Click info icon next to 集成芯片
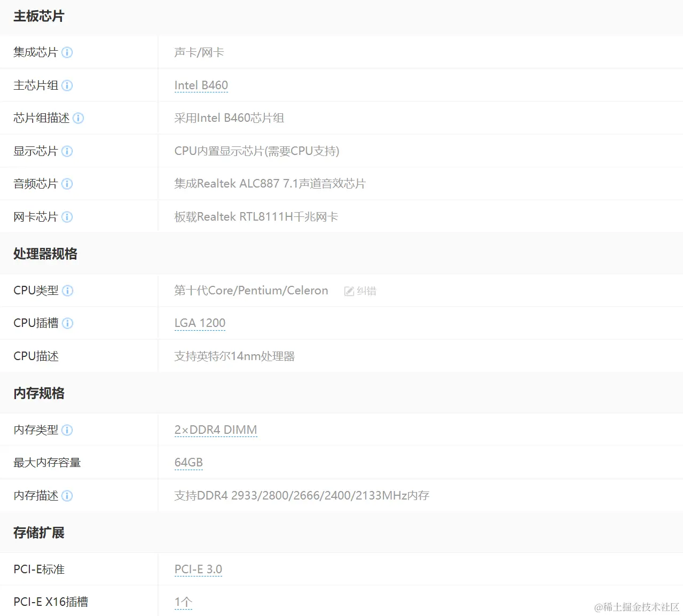Viewport: 683px width, 616px height. click(67, 52)
